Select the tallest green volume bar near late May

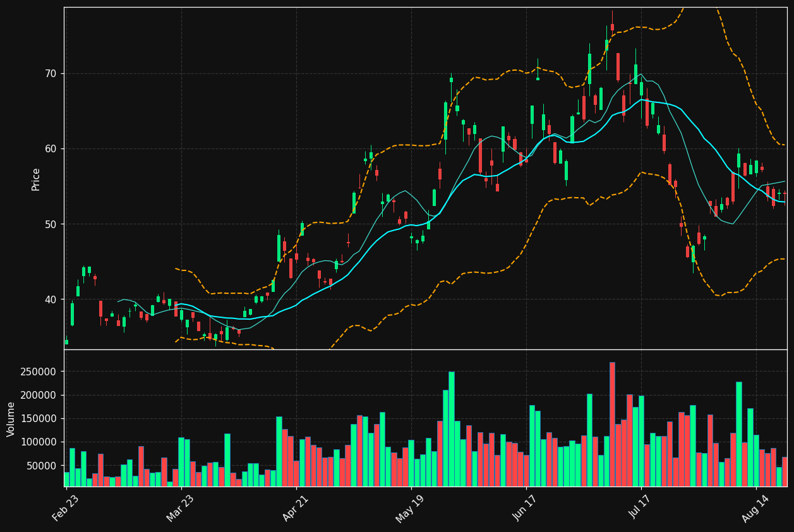[x=451, y=429]
